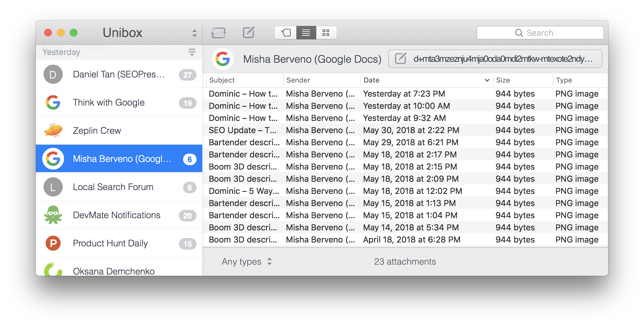Viewport: 644px width, 327px height.
Task: Sort attachments by Sender column
Action: tap(322, 80)
